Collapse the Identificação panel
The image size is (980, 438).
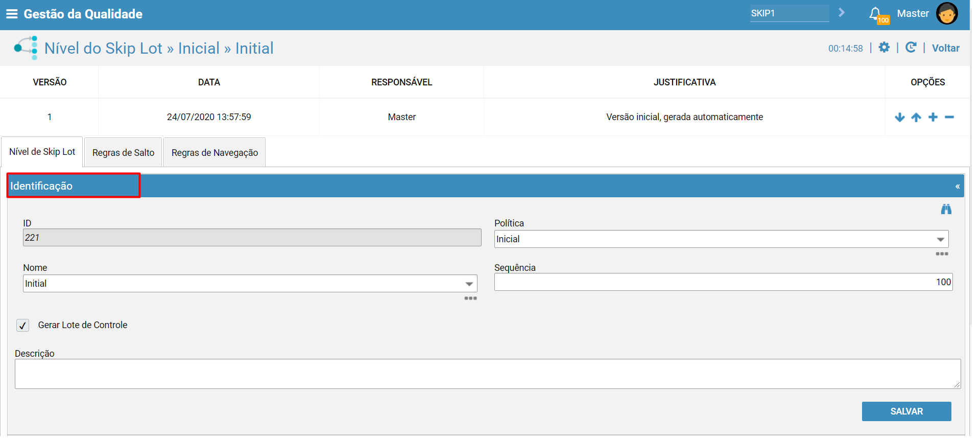click(958, 187)
